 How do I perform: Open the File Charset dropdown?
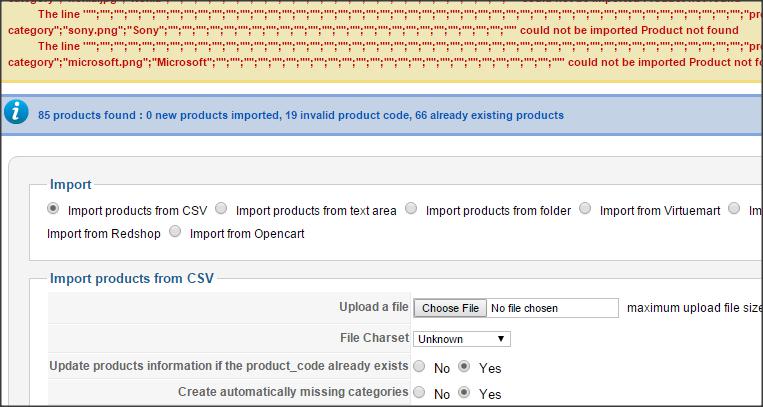click(462, 339)
